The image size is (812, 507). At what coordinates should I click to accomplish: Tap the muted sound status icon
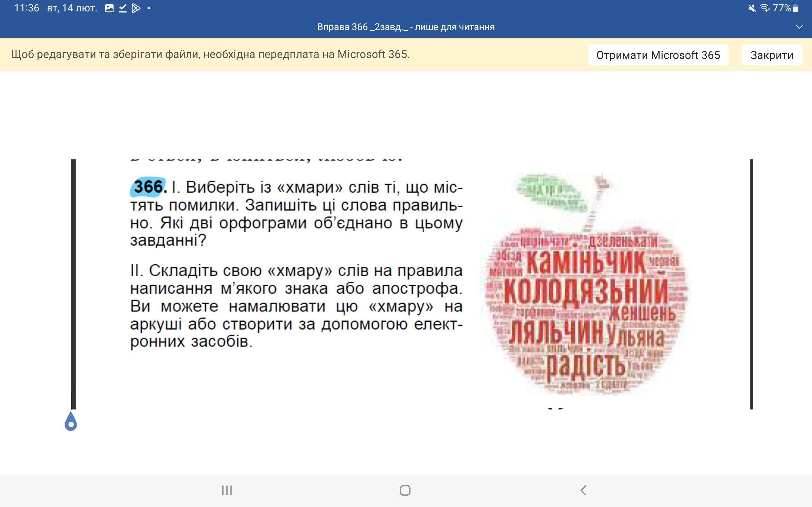click(x=752, y=8)
